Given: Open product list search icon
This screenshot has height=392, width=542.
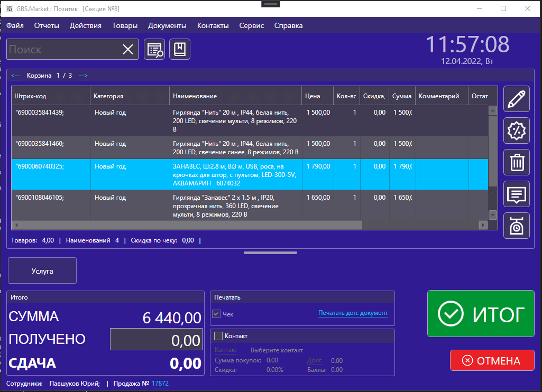Looking at the screenshot, I should (x=154, y=50).
